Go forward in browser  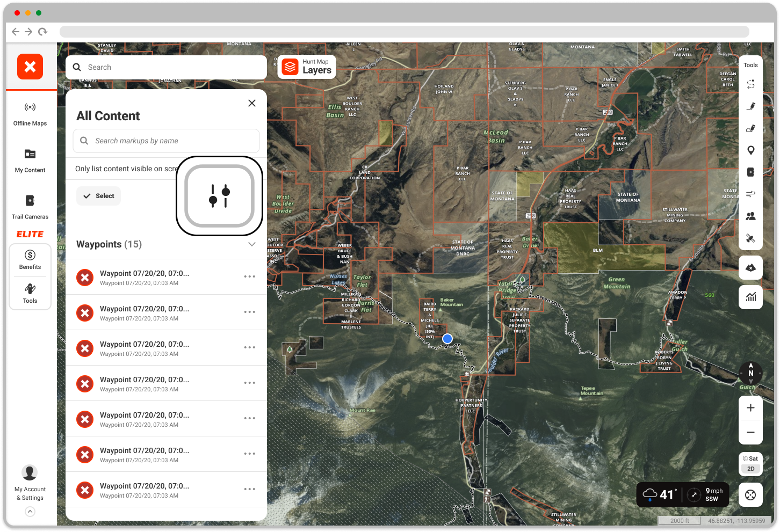point(28,32)
